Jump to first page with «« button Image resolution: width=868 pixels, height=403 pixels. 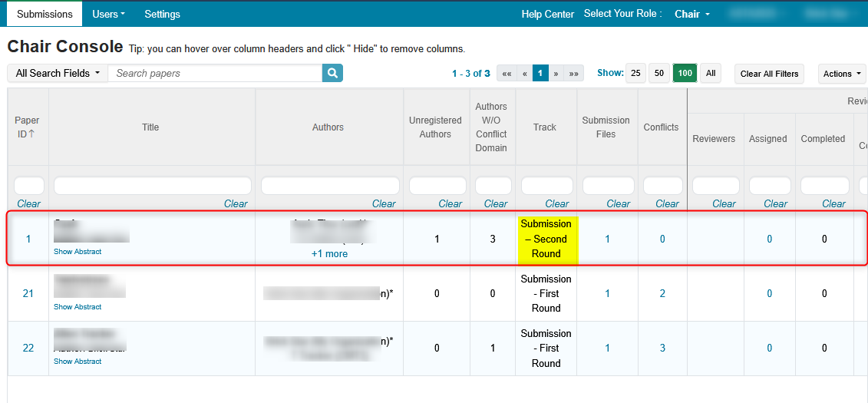(x=507, y=73)
